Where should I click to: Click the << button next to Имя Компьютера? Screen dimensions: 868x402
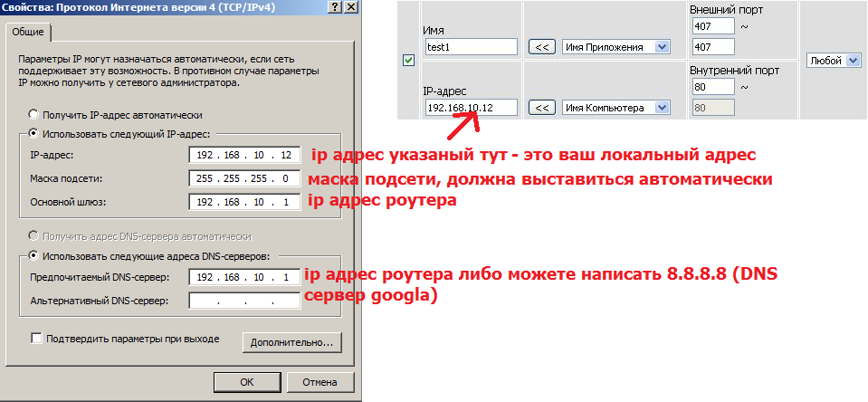click(x=541, y=108)
